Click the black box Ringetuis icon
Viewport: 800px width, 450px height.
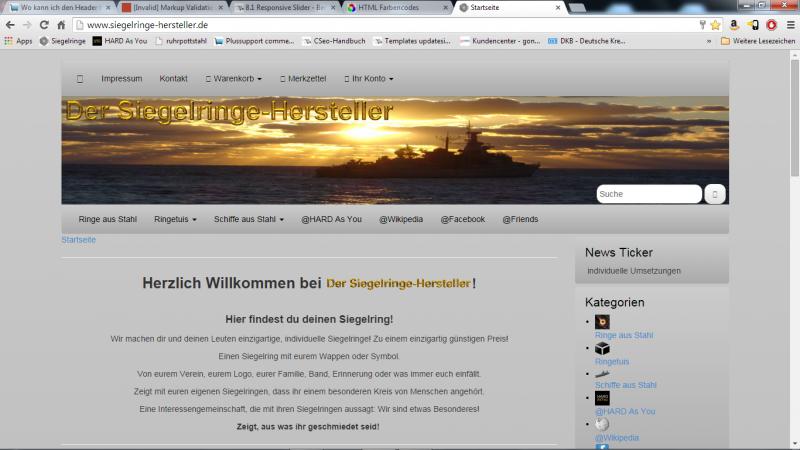click(x=602, y=348)
